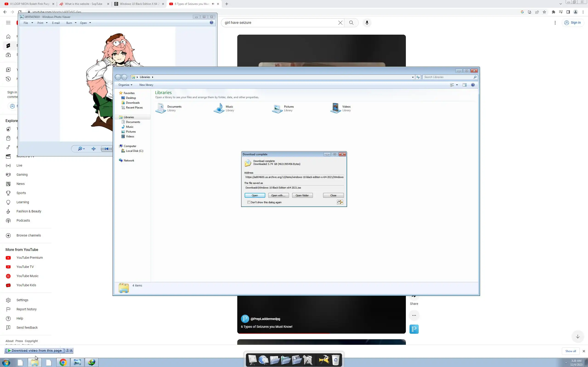Click Chrome icon in the taskbar
The height and width of the screenshot is (367, 588).
pos(63,362)
